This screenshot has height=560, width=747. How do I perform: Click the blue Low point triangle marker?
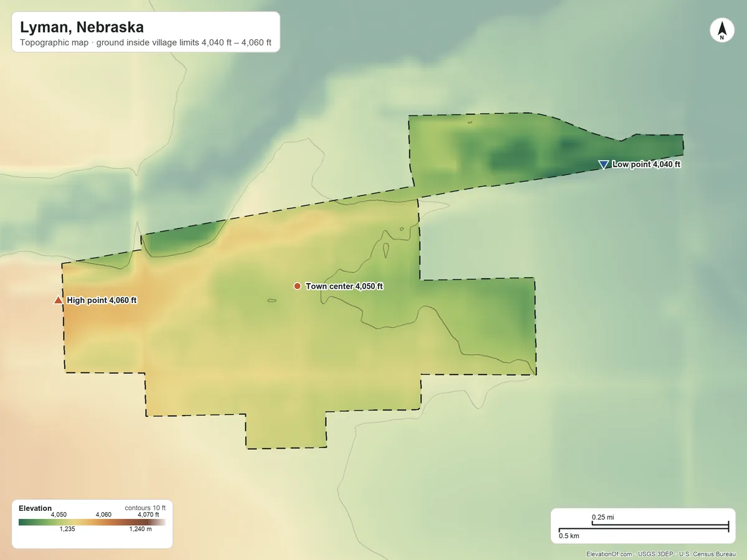603,164
